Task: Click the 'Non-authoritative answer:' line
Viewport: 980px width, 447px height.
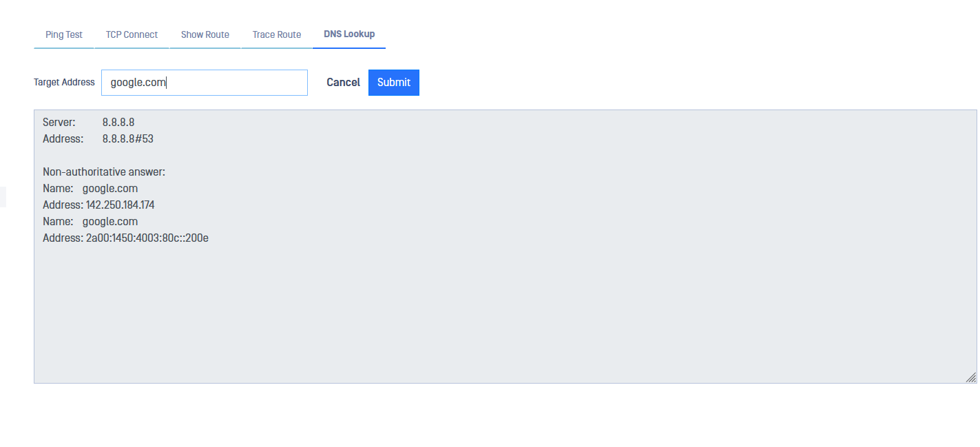Action: [x=104, y=172]
